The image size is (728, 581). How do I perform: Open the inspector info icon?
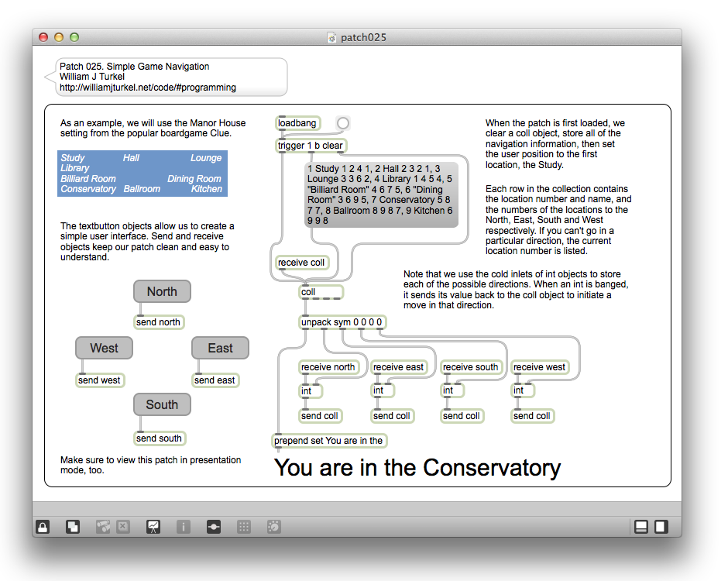184,527
